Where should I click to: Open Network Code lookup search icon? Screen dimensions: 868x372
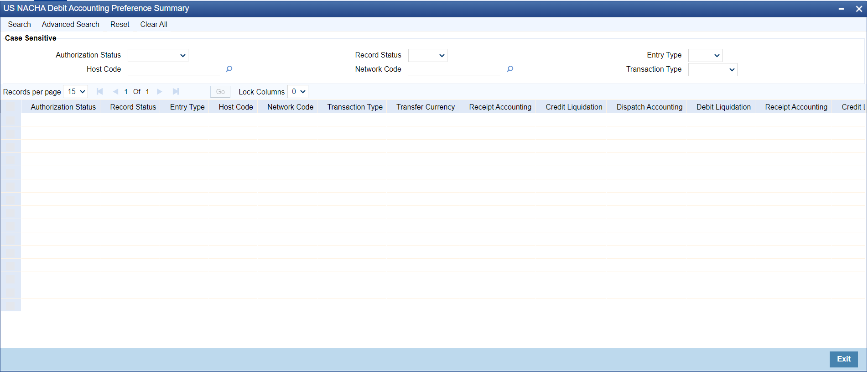[510, 69]
